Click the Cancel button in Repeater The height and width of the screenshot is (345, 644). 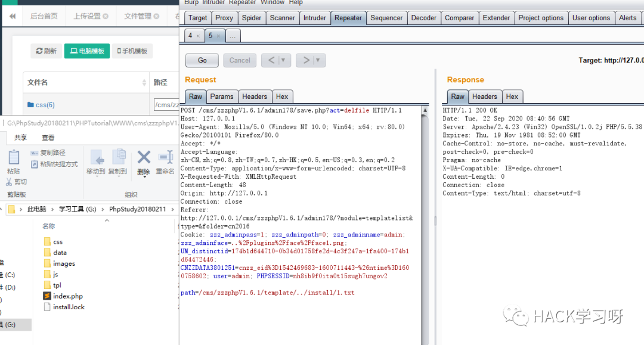tap(240, 60)
